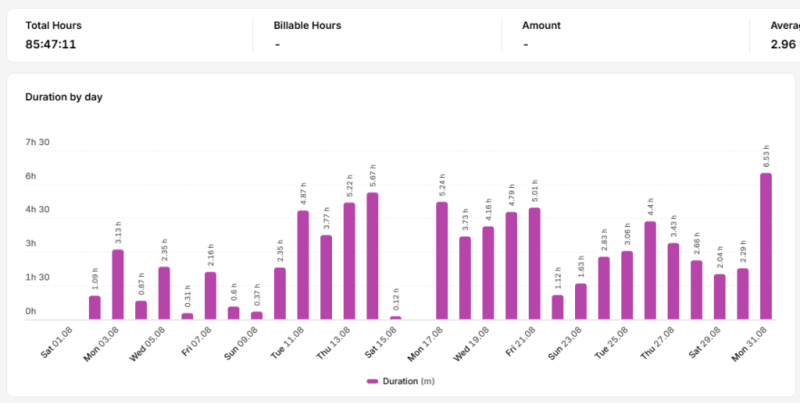
Task: Click the 3.43 h bar on Thu 27.08
Action: click(673, 282)
